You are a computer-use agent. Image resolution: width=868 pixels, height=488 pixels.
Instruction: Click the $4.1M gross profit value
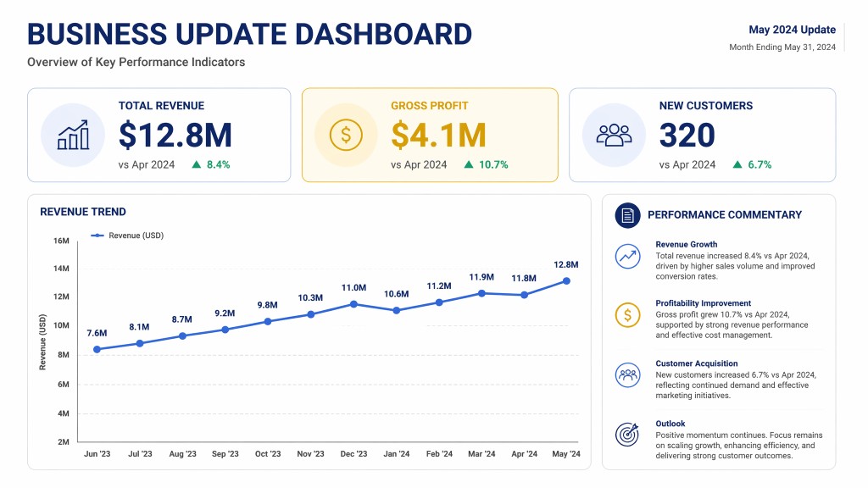tap(438, 135)
